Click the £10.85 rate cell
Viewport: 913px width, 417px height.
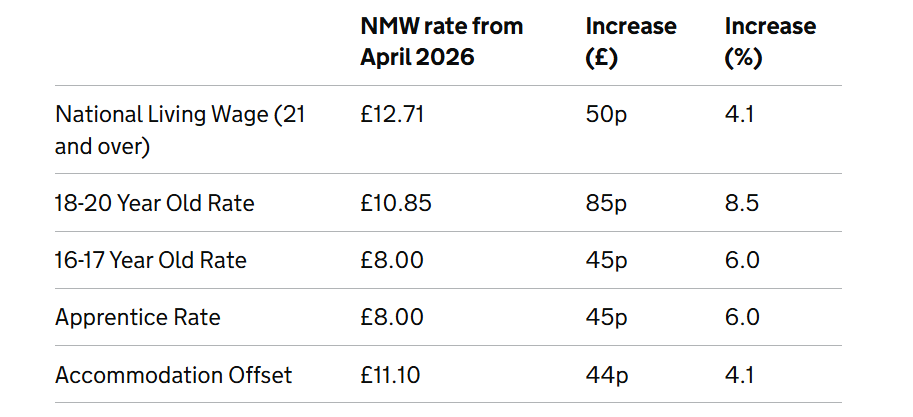tap(397, 203)
